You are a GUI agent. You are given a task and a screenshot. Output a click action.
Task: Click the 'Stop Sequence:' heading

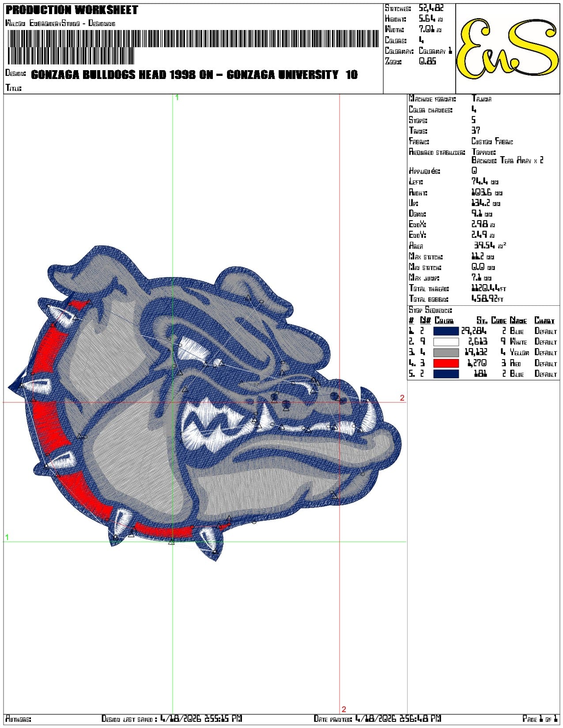pyautogui.click(x=430, y=310)
